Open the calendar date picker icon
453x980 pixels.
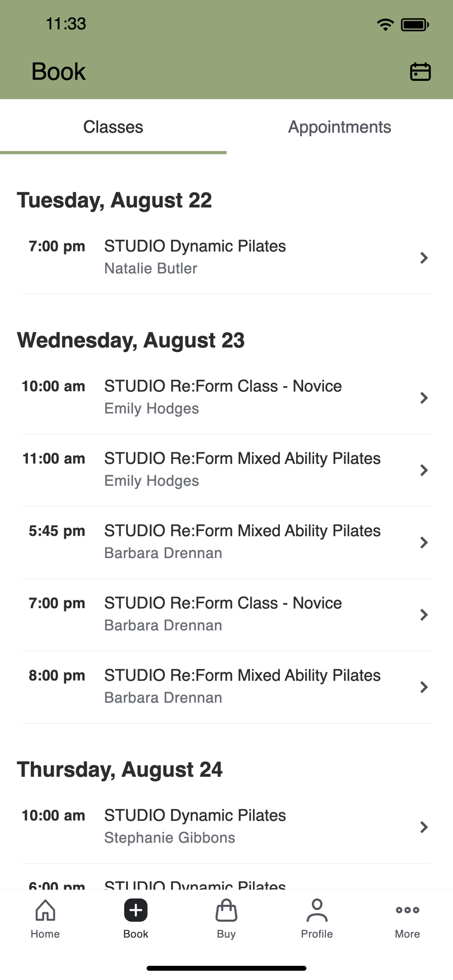pos(420,72)
